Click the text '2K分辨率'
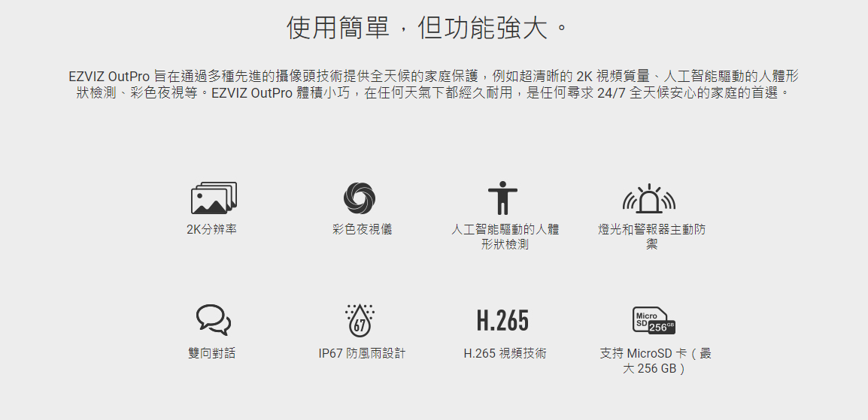Screen dimensions: 868x420 coord(211,229)
